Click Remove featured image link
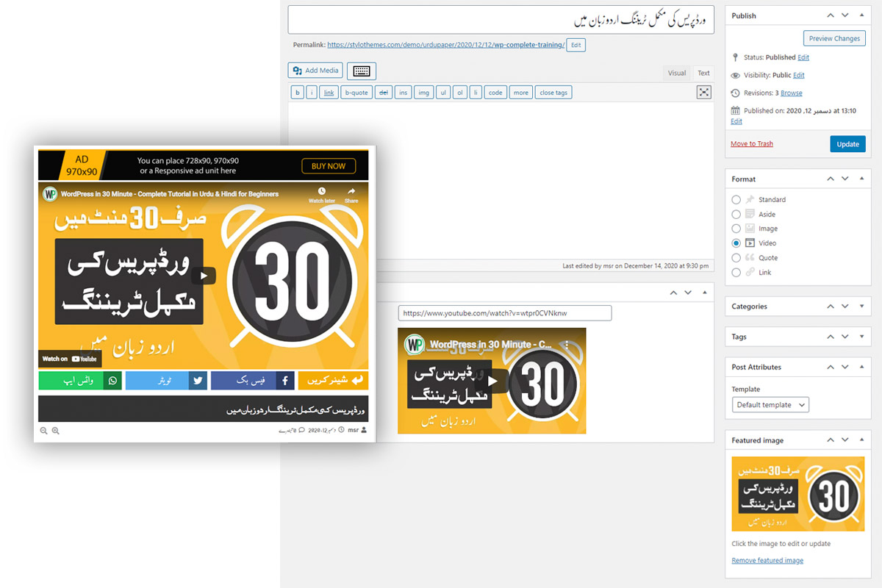 767,561
